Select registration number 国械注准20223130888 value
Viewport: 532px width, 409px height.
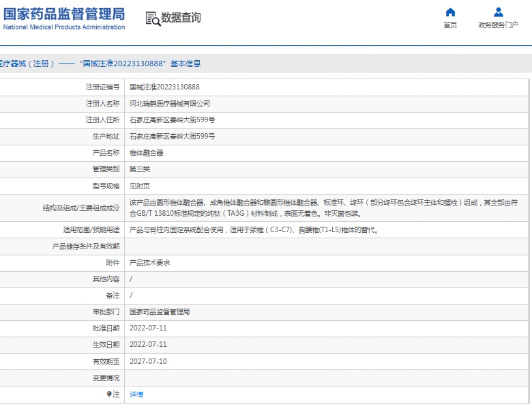click(164, 87)
